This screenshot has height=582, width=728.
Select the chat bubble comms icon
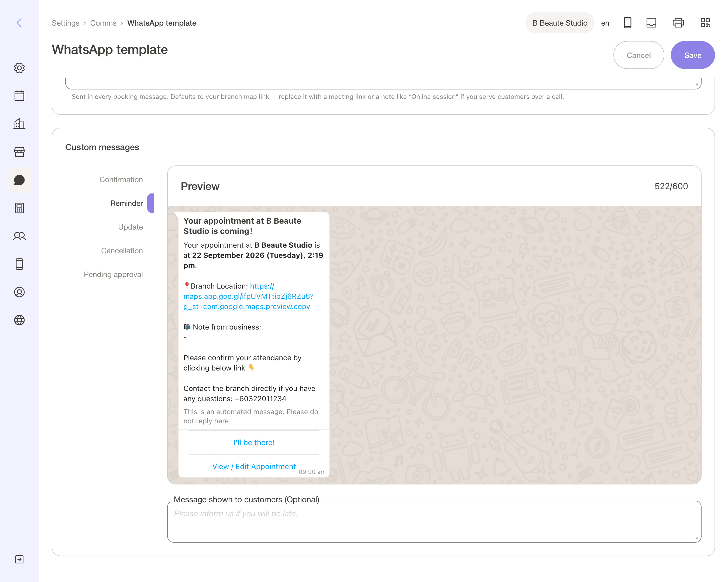pos(19,180)
